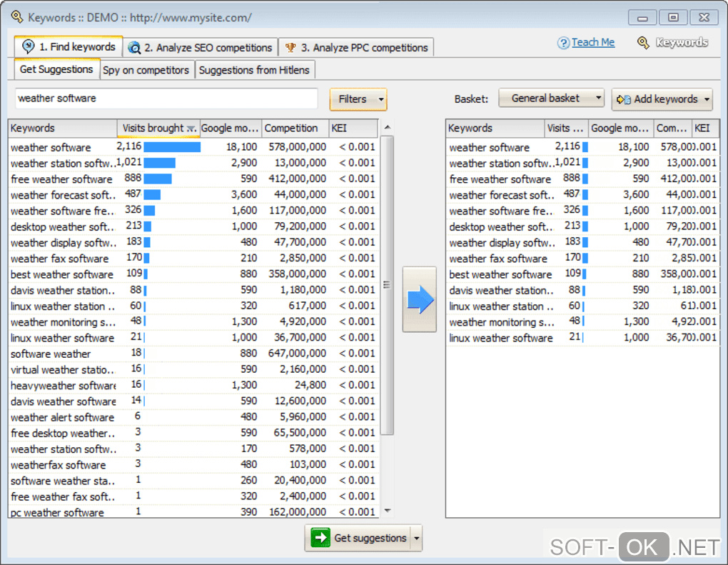Screen dimensions: 728x565
Task: Open the Filters dropdown button
Action: click(358, 99)
